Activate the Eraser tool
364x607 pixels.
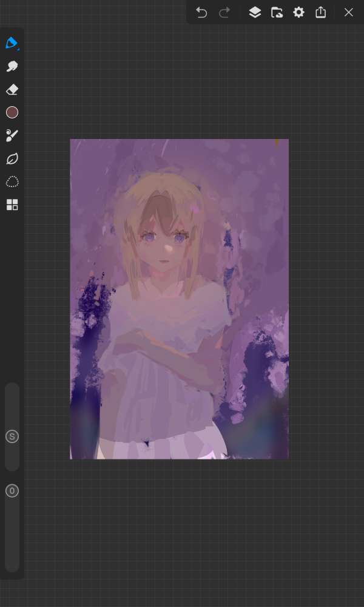point(12,90)
